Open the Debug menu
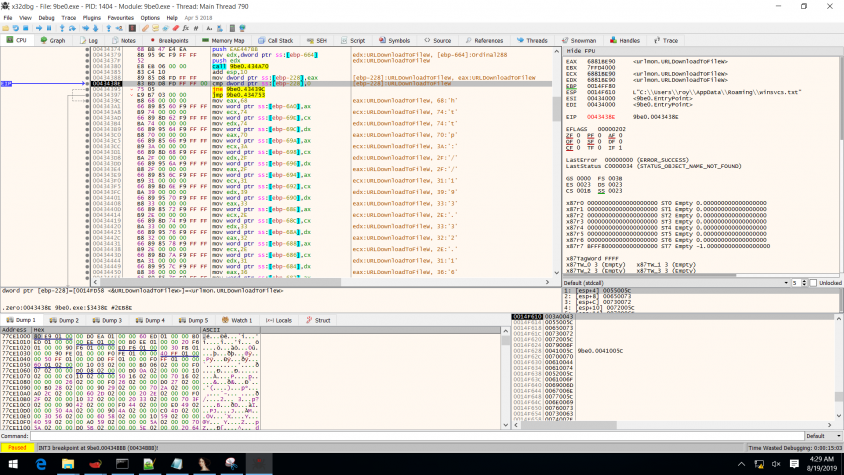This screenshot has height=475, width=844. [x=46, y=18]
